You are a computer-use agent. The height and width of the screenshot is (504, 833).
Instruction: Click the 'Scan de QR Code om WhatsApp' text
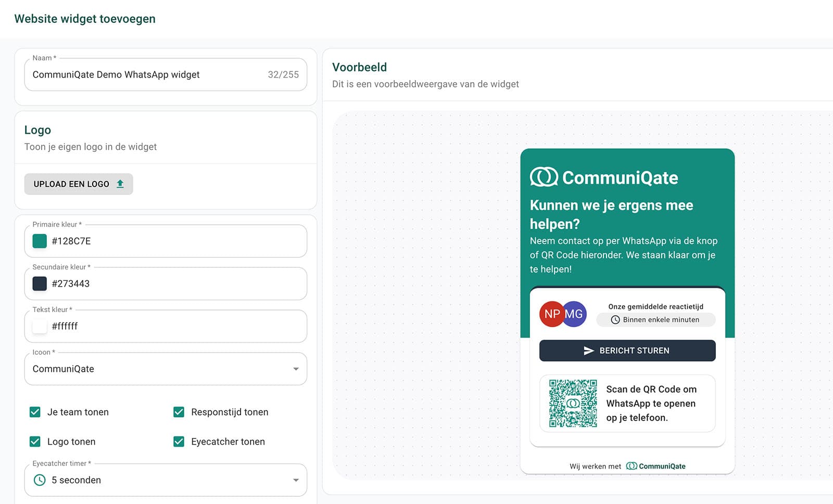click(651, 403)
